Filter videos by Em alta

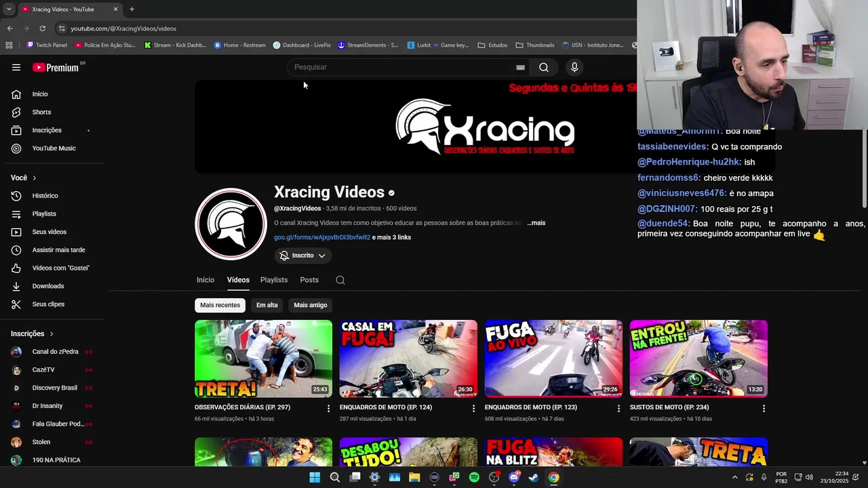tap(267, 305)
